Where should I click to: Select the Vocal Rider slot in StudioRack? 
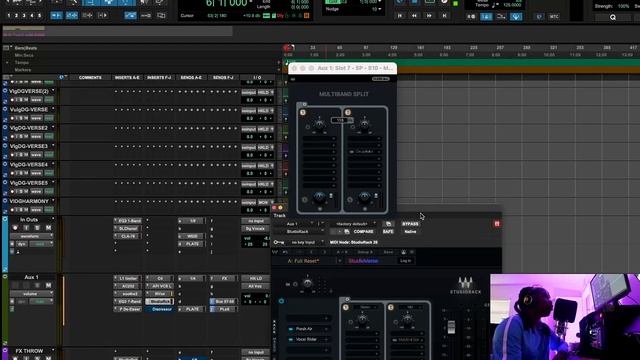tap(308, 339)
